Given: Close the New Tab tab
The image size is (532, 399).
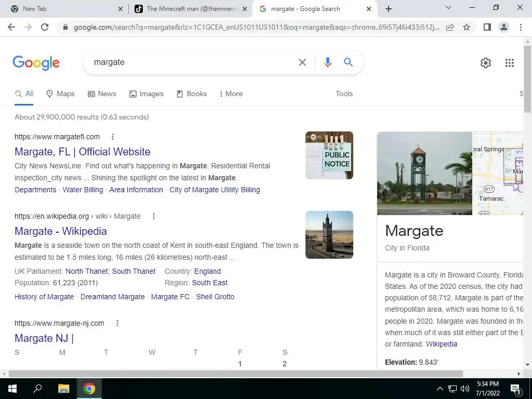Looking at the screenshot, I should (x=121, y=9).
